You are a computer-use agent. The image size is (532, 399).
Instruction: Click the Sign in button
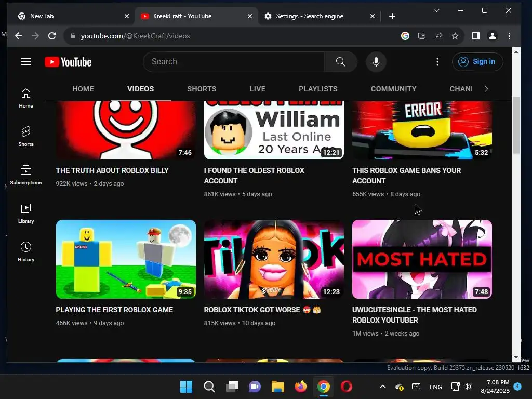pos(477,62)
